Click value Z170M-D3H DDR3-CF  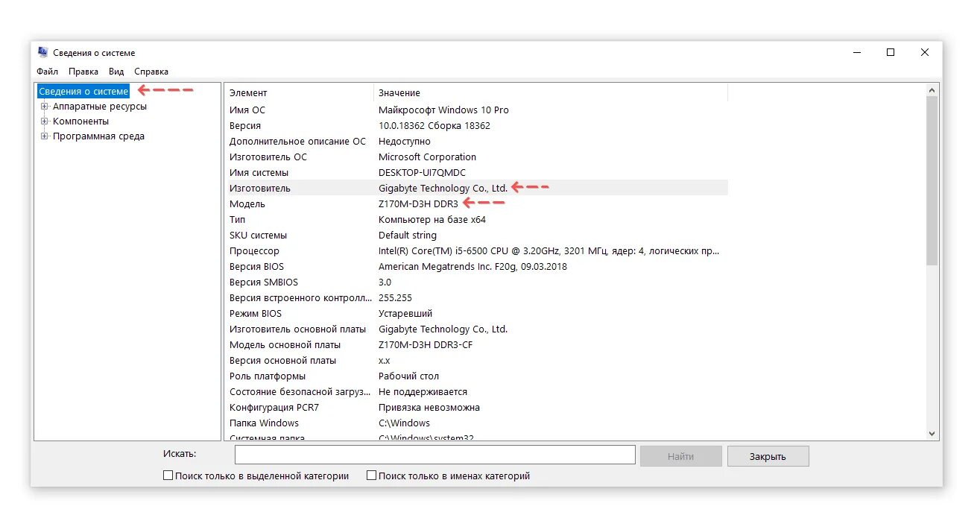click(x=426, y=345)
